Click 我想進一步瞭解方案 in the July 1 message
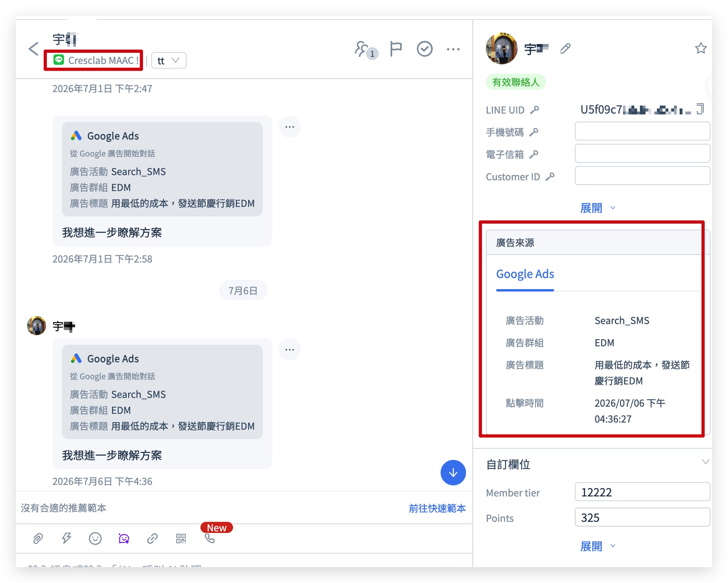This screenshot has height=583, width=728. tap(112, 232)
